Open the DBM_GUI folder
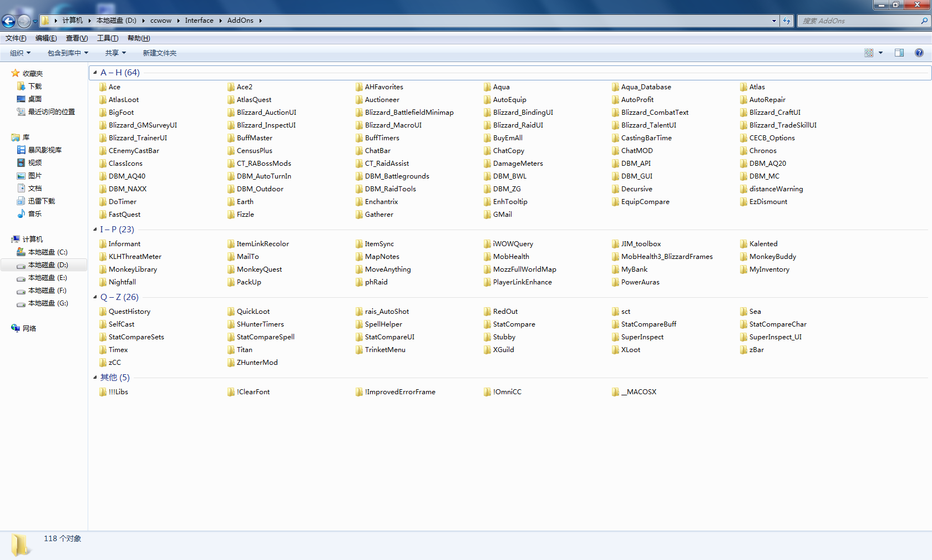 pyautogui.click(x=636, y=176)
